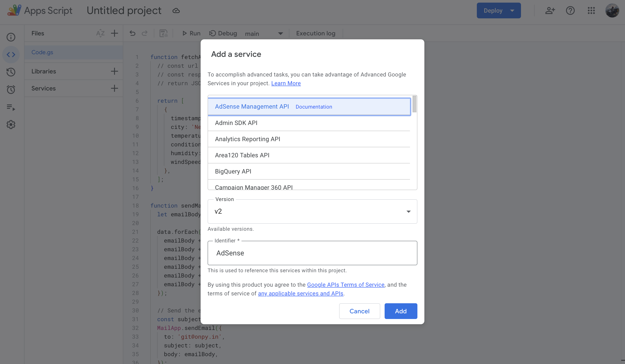The width and height of the screenshot is (625, 364).
Task: Click the Apps Script logo icon
Action: (x=14, y=10)
